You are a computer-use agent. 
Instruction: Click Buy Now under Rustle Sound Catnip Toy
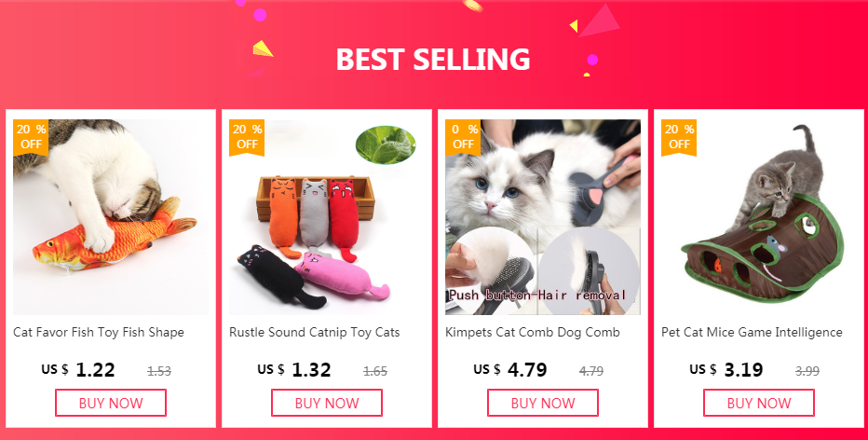327,403
